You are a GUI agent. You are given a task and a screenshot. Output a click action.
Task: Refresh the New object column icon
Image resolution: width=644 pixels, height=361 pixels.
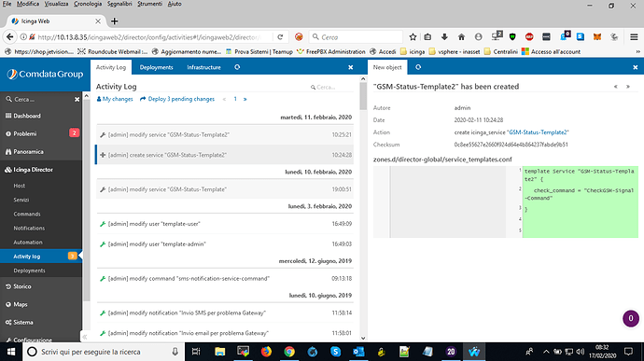pos(418,67)
